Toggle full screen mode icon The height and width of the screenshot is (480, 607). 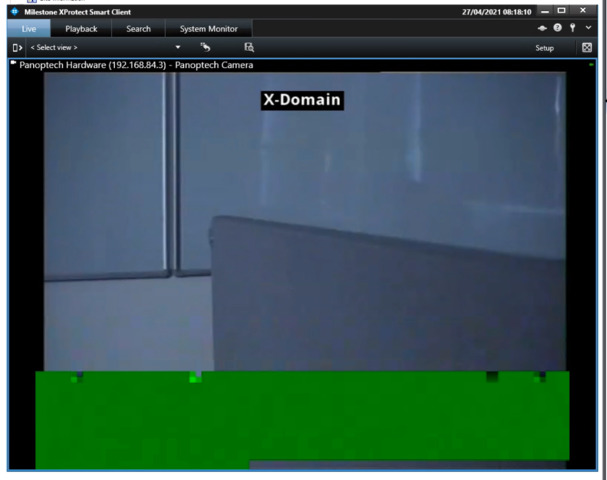(x=587, y=47)
